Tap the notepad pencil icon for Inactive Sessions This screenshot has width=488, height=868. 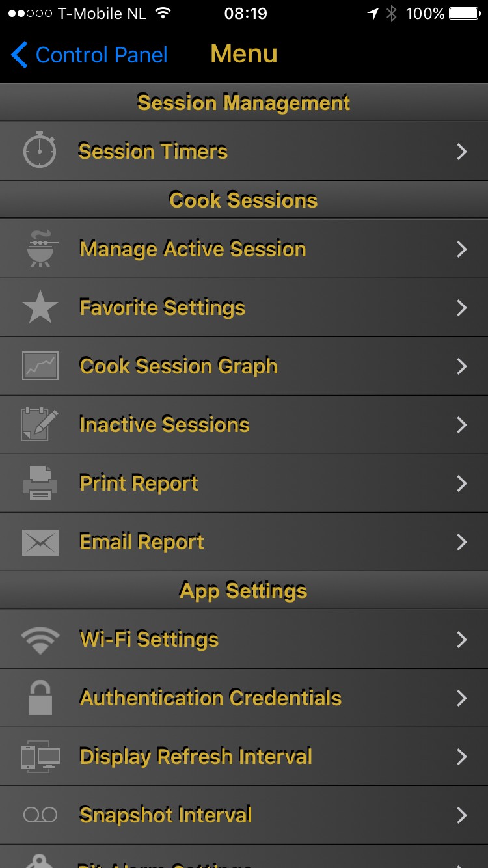(x=40, y=424)
